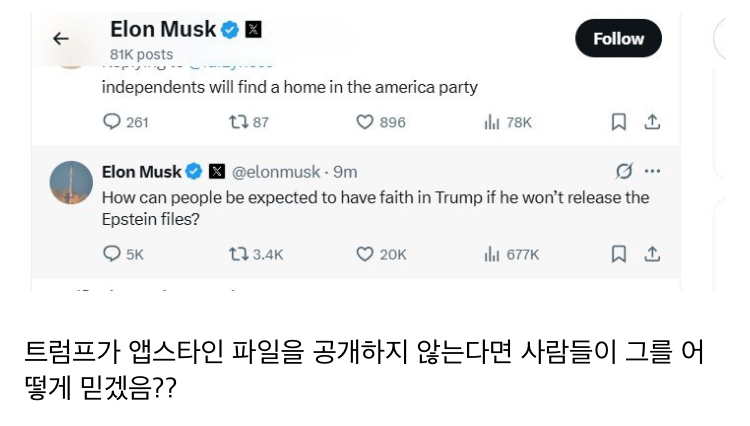Like the Epstein files post
Image resolution: width=750 pixels, height=426 pixels.
pos(366,254)
